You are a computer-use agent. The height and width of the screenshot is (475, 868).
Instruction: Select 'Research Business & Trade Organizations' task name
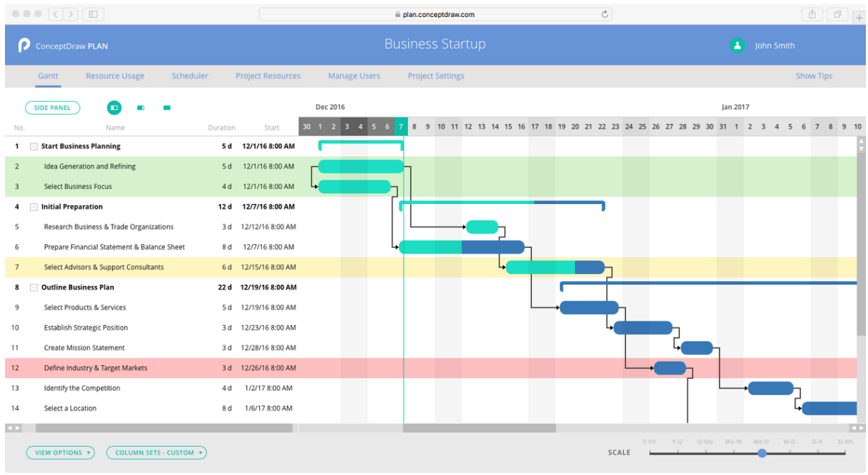[109, 227]
